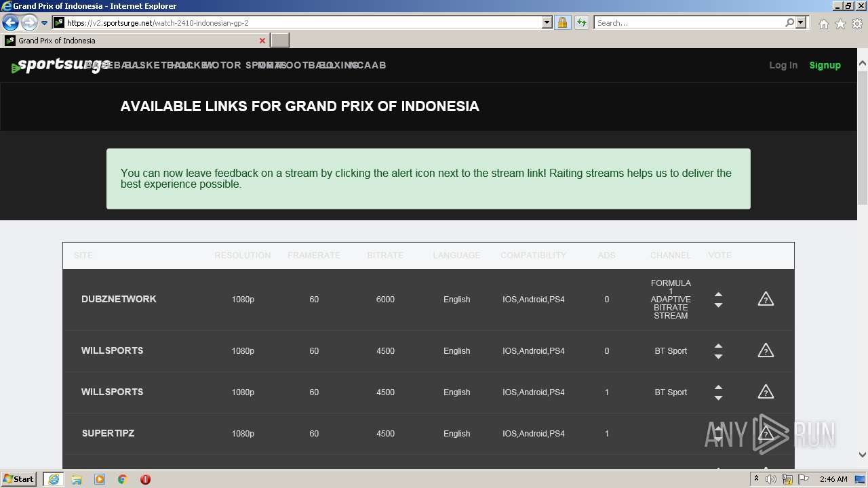This screenshot has width=868, height=488.
Task: Downvote the WILLSPORTS stream with 0 ads
Action: (x=718, y=357)
